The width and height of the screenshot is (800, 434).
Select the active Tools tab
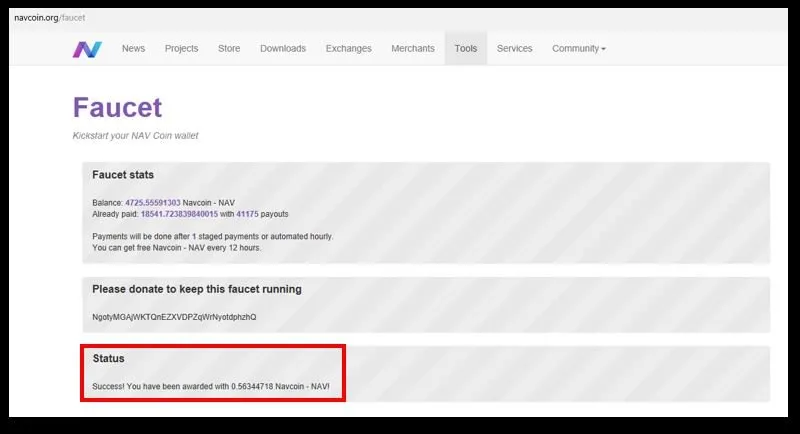click(466, 48)
